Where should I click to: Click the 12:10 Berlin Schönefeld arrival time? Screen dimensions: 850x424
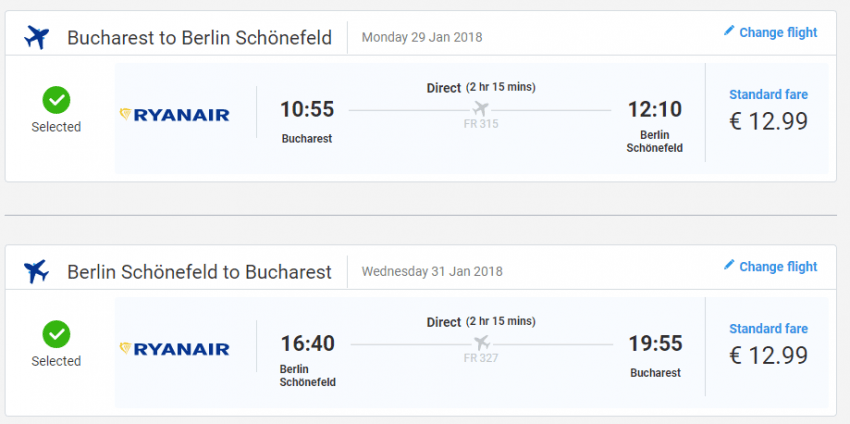(x=654, y=109)
